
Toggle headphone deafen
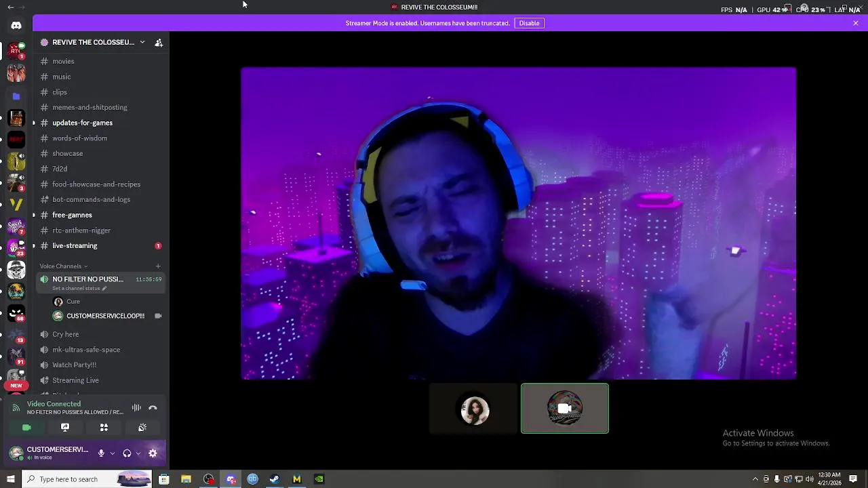coord(127,453)
